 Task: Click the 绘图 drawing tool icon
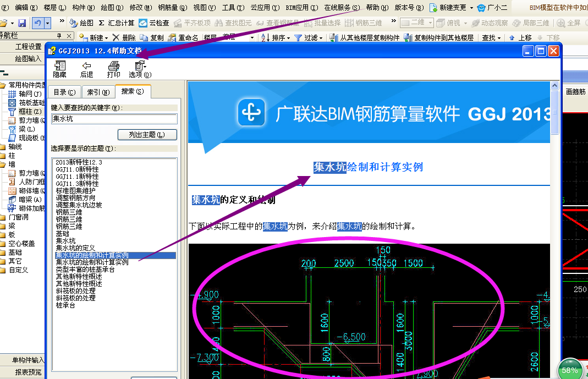(x=82, y=23)
